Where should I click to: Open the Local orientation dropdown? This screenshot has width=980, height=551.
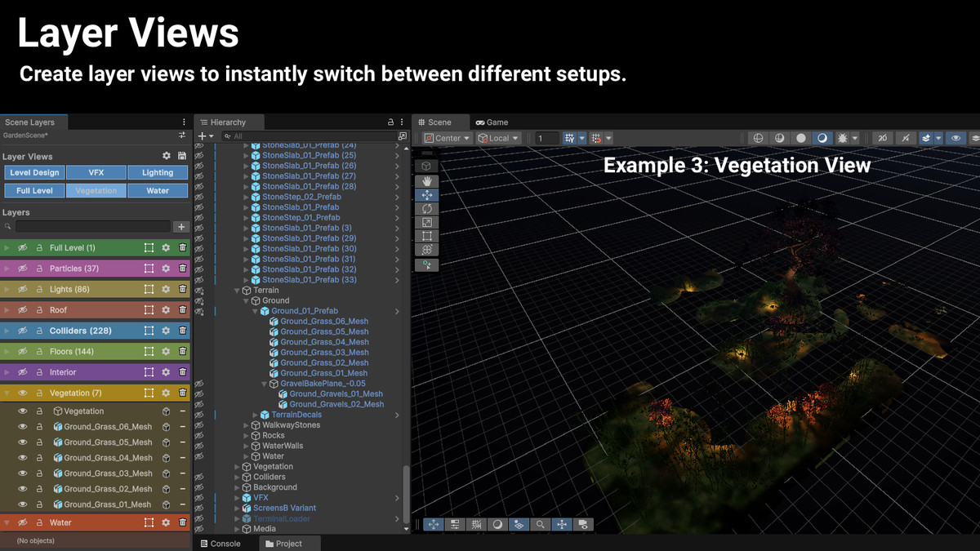[x=499, y=138]
